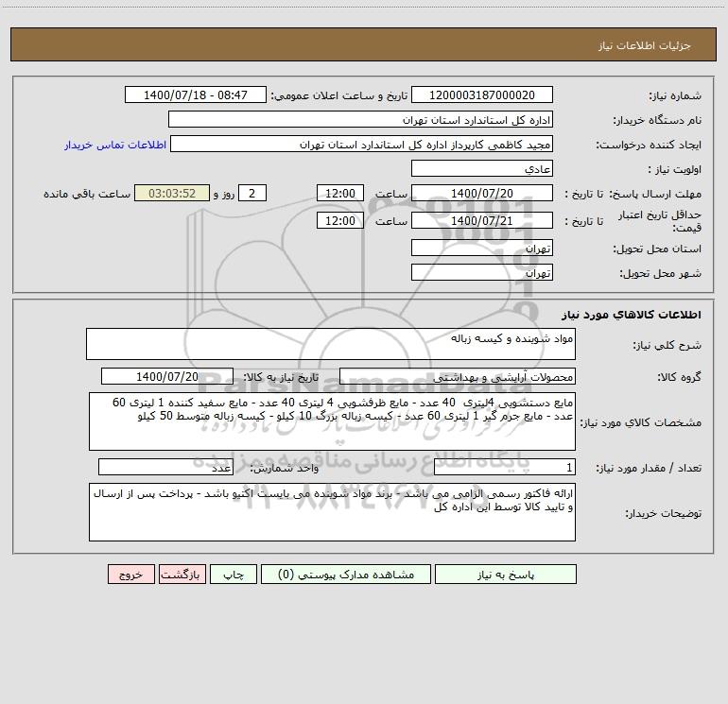
Task: Click the 'شرح کلی نیاز:' label
Action: pos(667,345)
